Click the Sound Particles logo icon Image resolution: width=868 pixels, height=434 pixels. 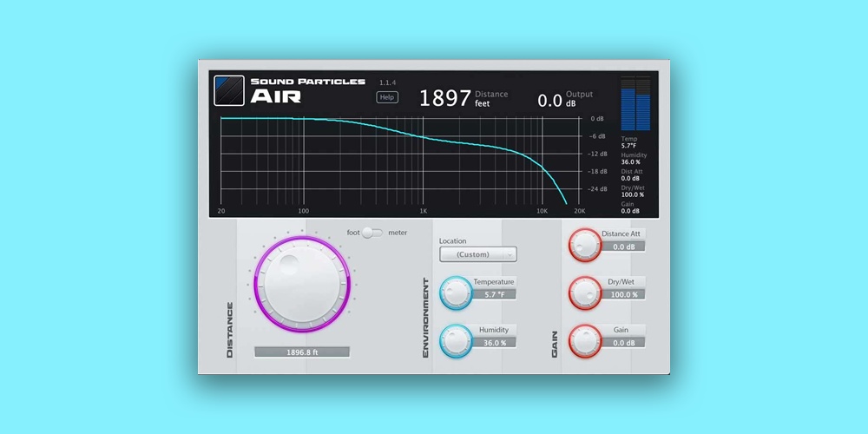pyautogui.click(x=229, y=91)
